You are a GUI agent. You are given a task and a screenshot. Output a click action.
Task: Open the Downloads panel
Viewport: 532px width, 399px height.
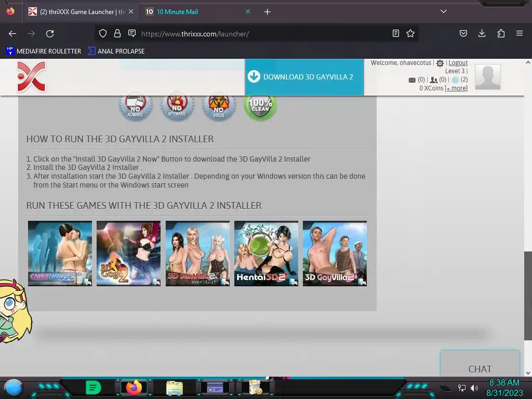(x=482, y=33)
